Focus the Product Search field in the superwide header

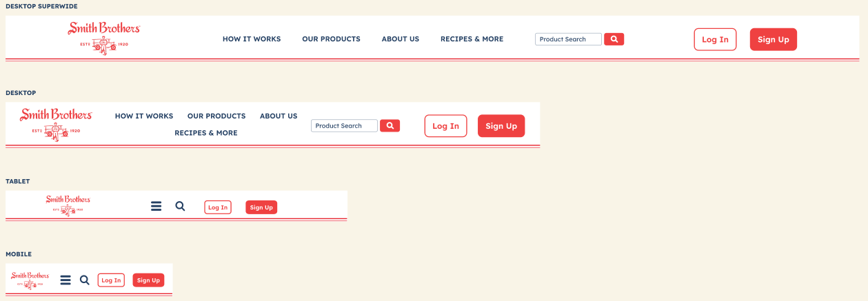pyautogui.click(x=568, y=39)
